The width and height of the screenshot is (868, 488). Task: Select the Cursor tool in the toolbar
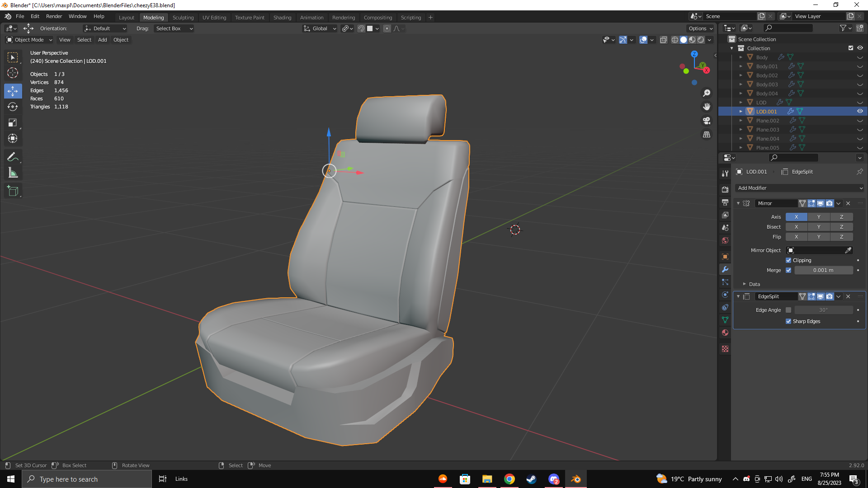point(13,73)
